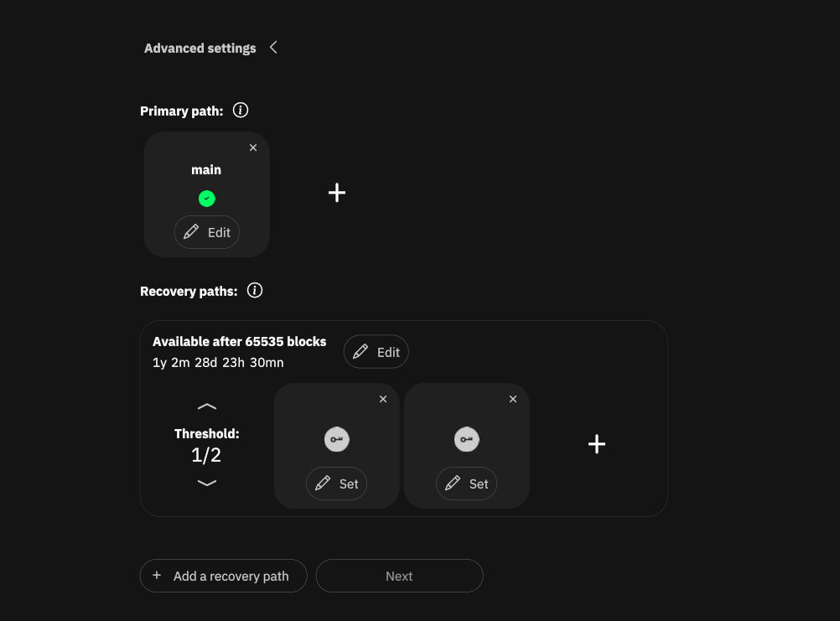Collapse Advanced settings with the chevron

pyautogui.click(x=273, y=48)
